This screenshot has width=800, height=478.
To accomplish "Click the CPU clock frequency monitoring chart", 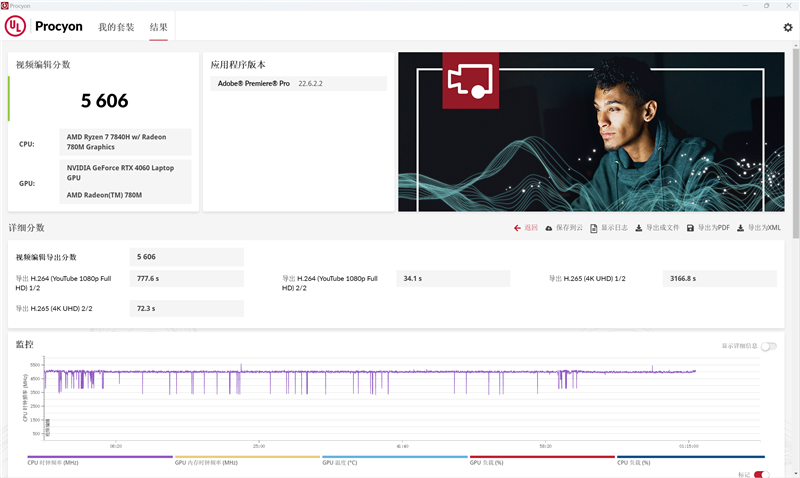I will (x=402, y=398).
